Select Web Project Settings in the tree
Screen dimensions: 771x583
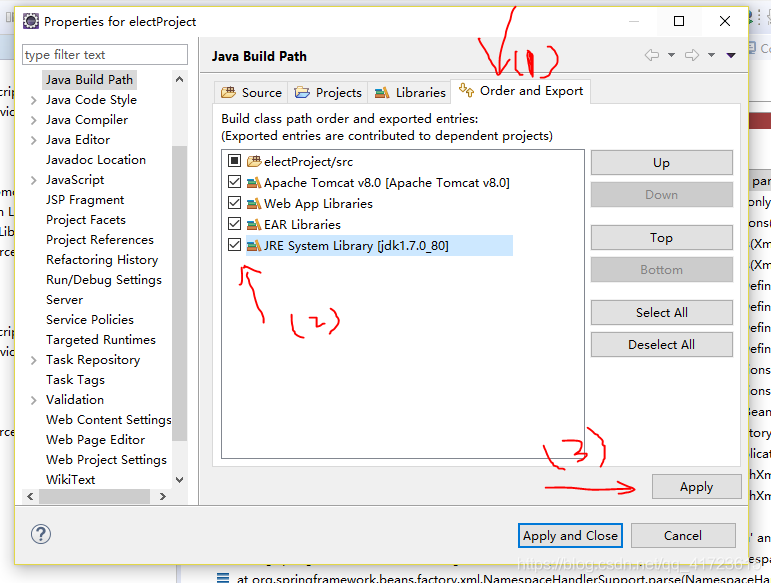click(106, 460)
